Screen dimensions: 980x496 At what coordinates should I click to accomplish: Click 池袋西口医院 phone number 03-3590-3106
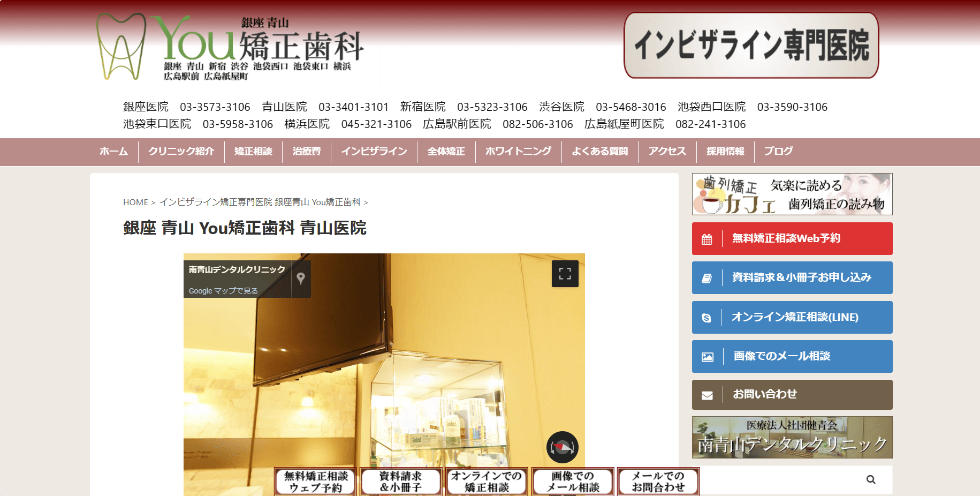pyautogui.click(x=792, y=107)
